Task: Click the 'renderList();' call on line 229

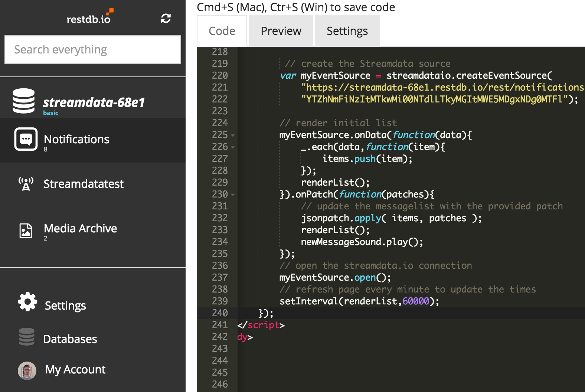Action: point(335,182)
